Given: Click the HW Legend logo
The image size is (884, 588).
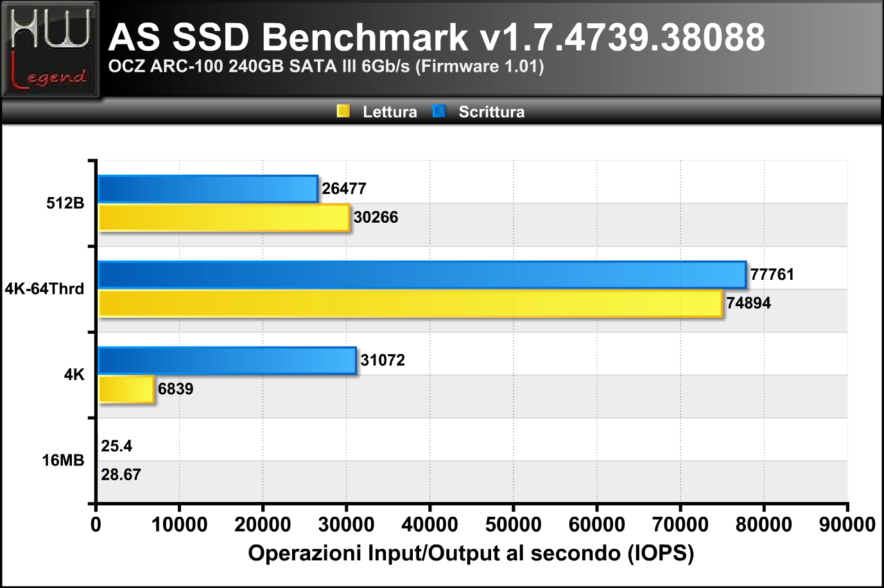Looking at the screenshot, I should (x=51, y=49).
